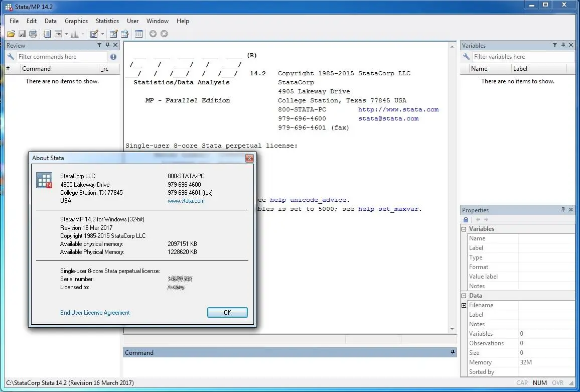Screen dimensions: 580x392
Task: Click the stata@stata.com email link
Action: click(388, 118)
